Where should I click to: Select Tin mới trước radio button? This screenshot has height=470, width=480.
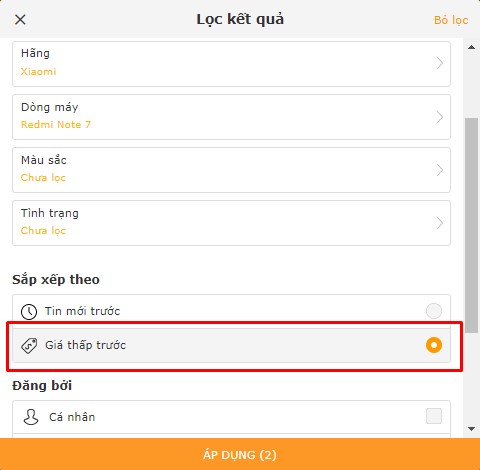(434, 311)
